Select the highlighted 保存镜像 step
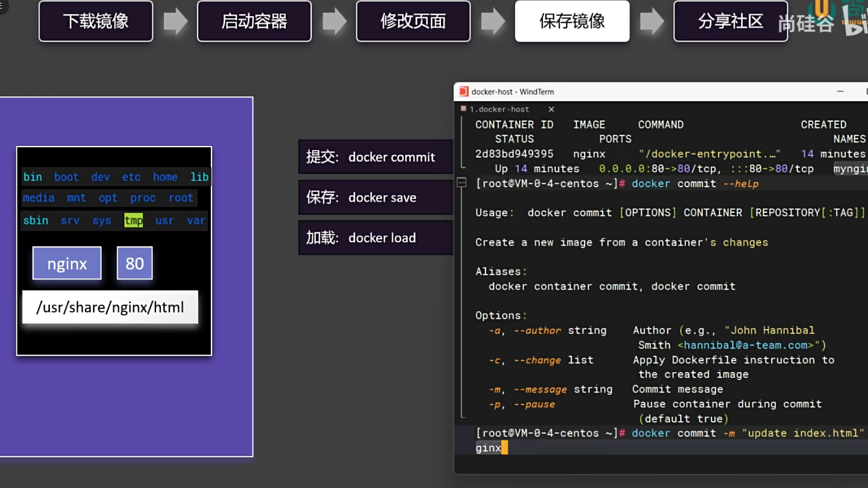The image size is (868, 488). 572,21
